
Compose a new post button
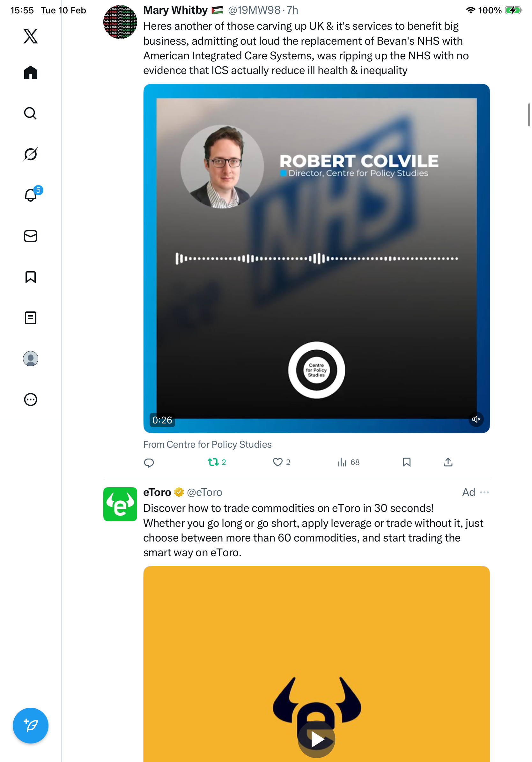pos(31,725)
